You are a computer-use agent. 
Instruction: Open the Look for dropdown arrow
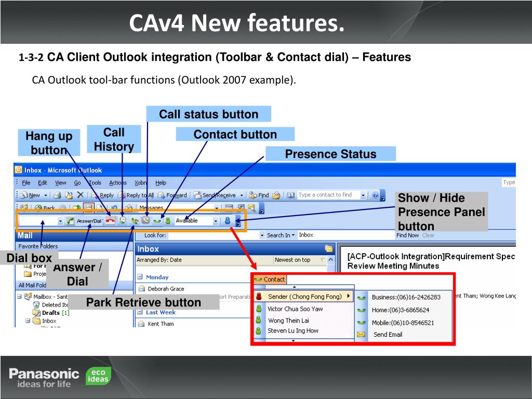pos(262,235)
